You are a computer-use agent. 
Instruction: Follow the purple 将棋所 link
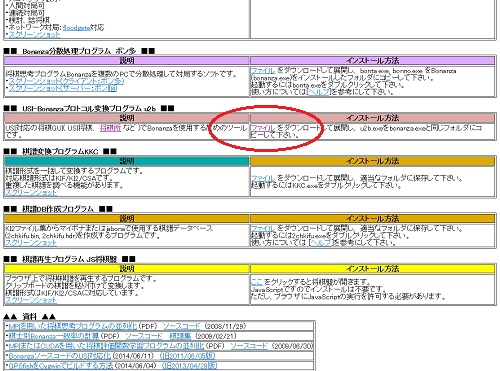pos(110,128)
